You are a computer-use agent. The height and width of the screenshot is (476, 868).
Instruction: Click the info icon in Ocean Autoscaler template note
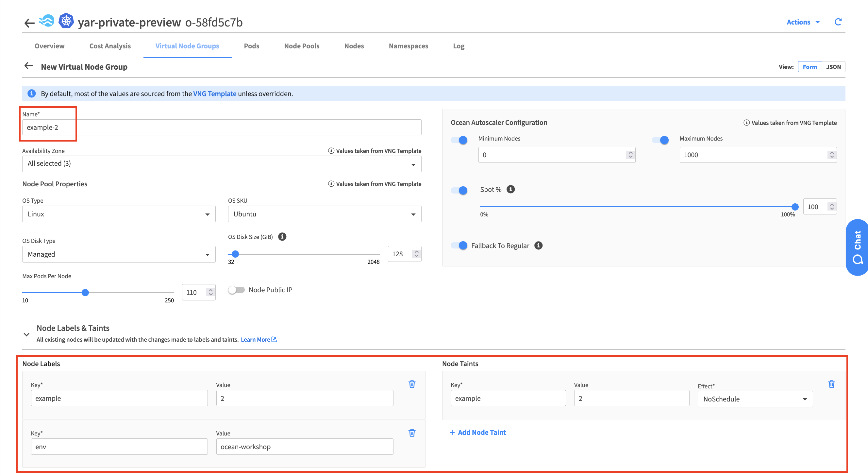[x=746, y=123]
